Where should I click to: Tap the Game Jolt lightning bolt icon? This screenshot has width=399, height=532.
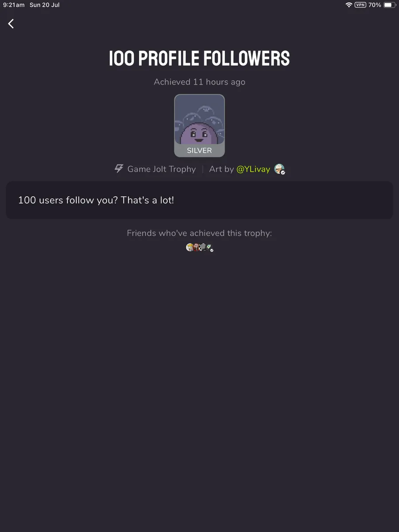tap(119, 169)
